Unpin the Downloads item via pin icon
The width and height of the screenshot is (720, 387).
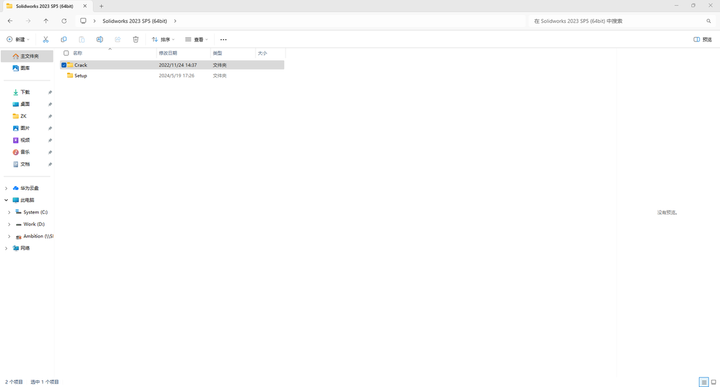50,92
